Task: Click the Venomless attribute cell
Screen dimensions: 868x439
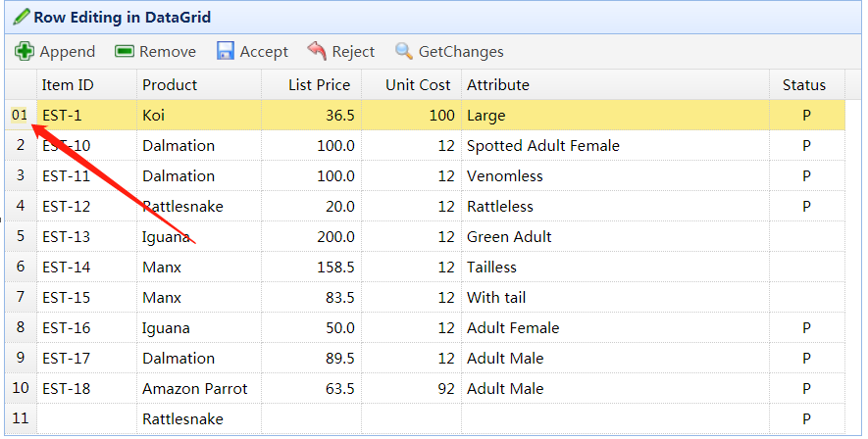Action: (505, 176)
